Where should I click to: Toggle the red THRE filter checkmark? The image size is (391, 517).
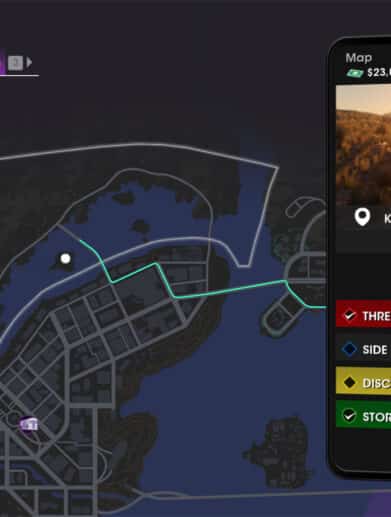[349, 315]
